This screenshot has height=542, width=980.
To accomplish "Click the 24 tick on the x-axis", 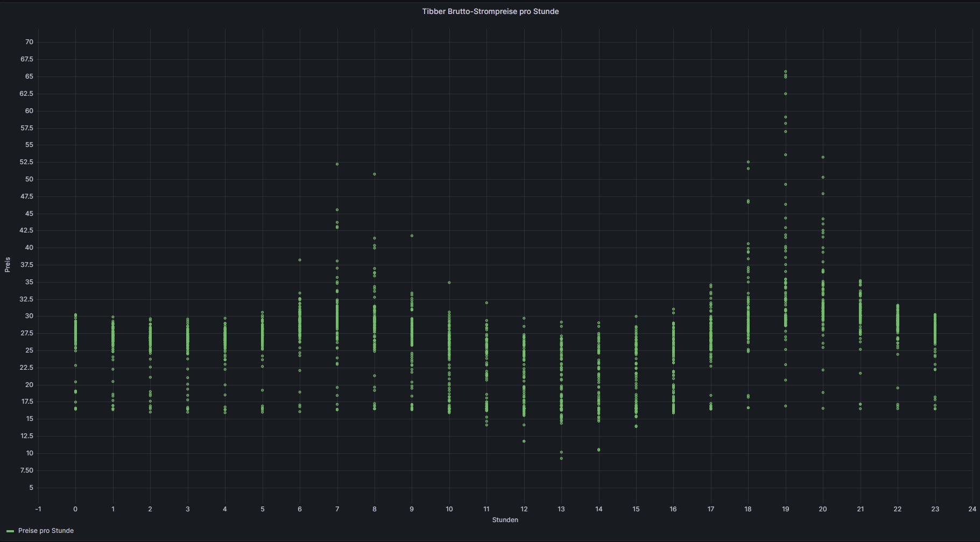I will coord(972,509).
